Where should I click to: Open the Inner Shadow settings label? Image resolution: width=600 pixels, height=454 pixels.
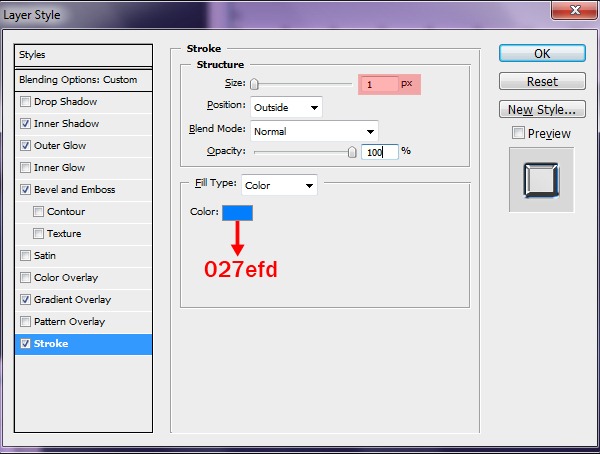tap(66, 124)
